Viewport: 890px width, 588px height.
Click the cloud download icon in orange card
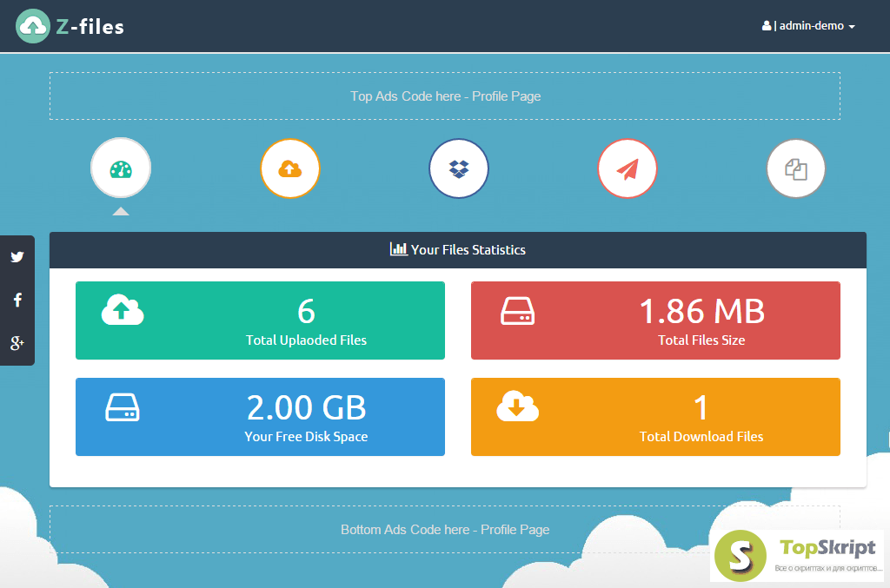point(518,406)
